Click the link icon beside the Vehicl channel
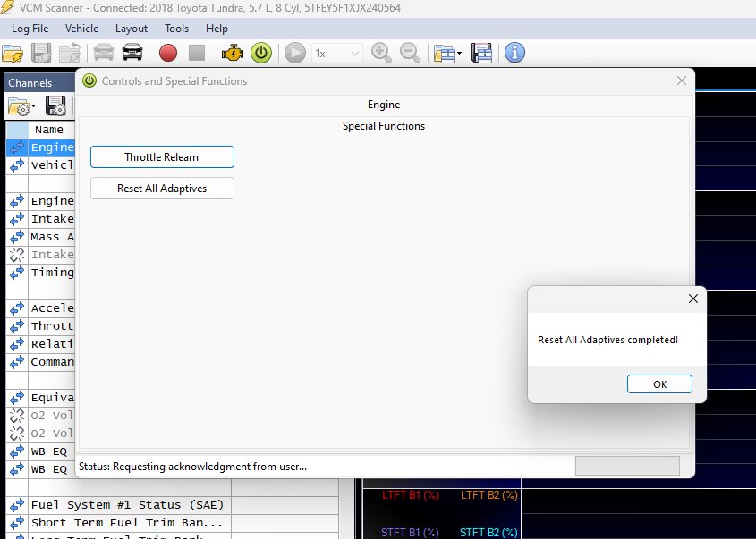Viewport: 756px width, 539px height. point(17,165)
